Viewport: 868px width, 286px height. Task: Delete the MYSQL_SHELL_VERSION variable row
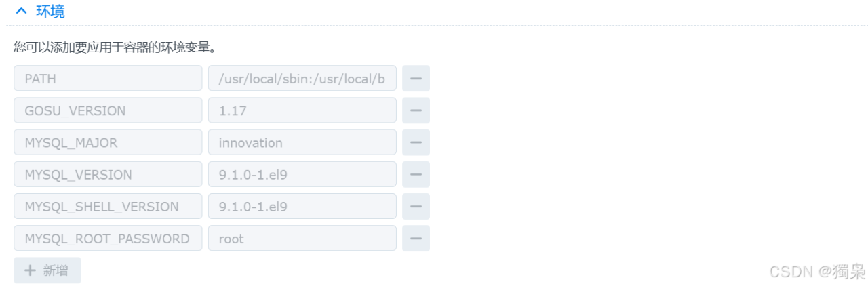coord(416,206)
